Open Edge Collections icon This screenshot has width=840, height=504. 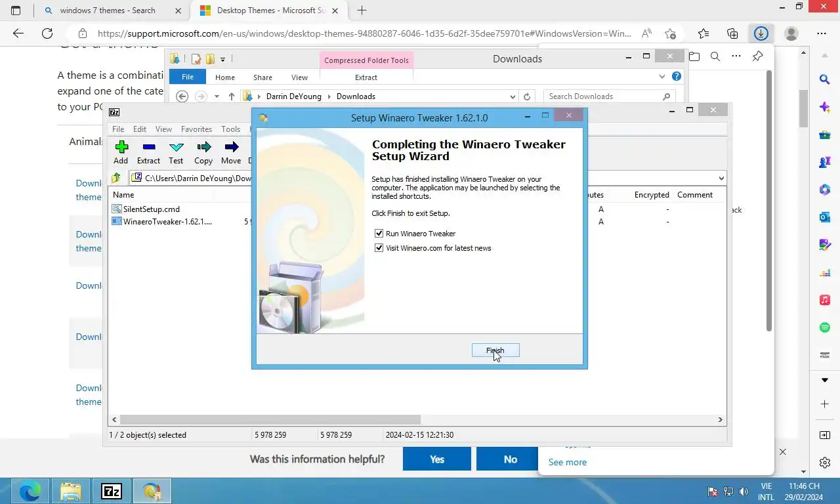732,33
